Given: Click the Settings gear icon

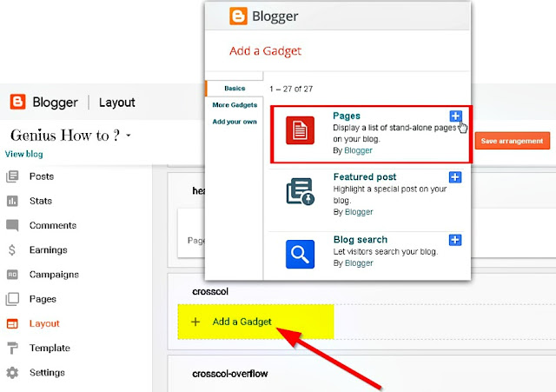Looking at the screenshot, I should pos(12,373).
